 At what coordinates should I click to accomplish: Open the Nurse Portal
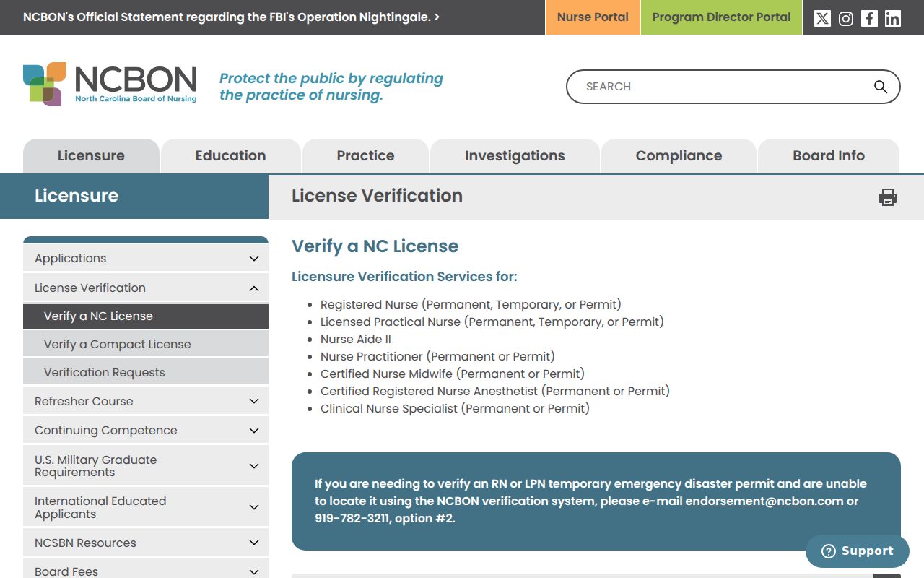pyautogui.click(x=593, y=17)
